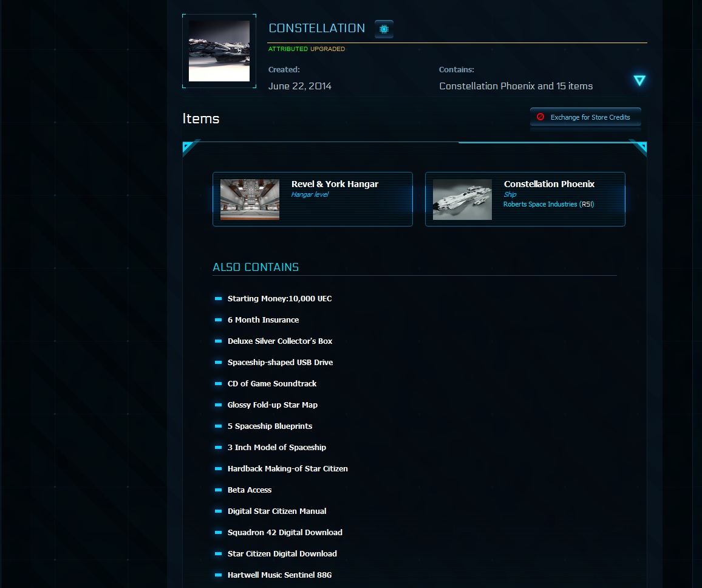The height and width of the screenshot is (588, 702).
Task: Open the Constellation pledge thumbnail image
Action: tap(219, 51)
